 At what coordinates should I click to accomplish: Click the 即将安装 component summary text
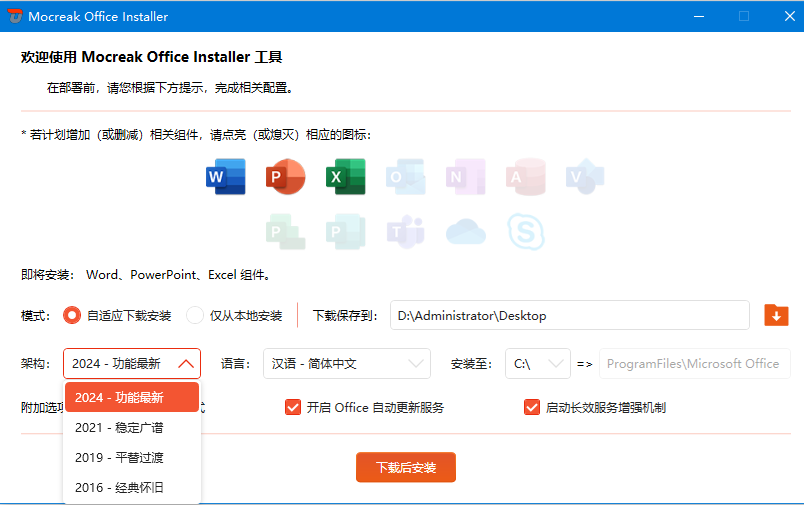click(146, 275)
